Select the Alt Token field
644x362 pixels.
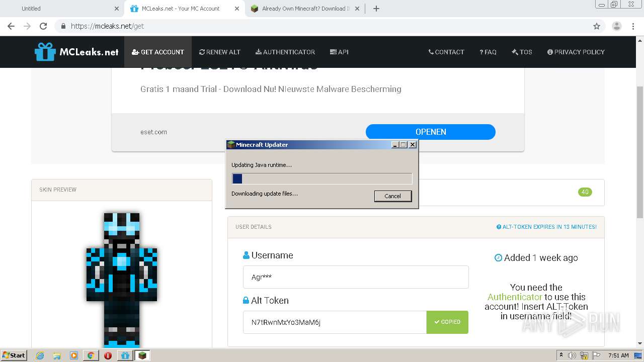pos(335,322)
